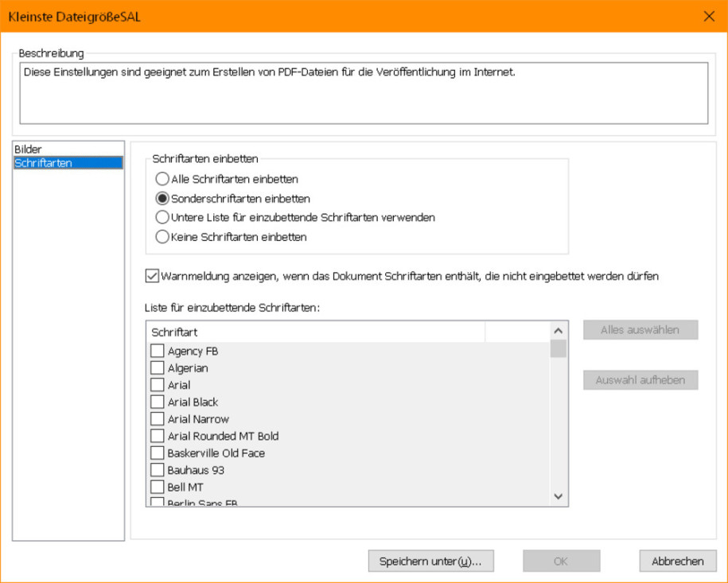
Task: Select Untere Liste für einzubettende Schriftarten option
Action: 162,217
